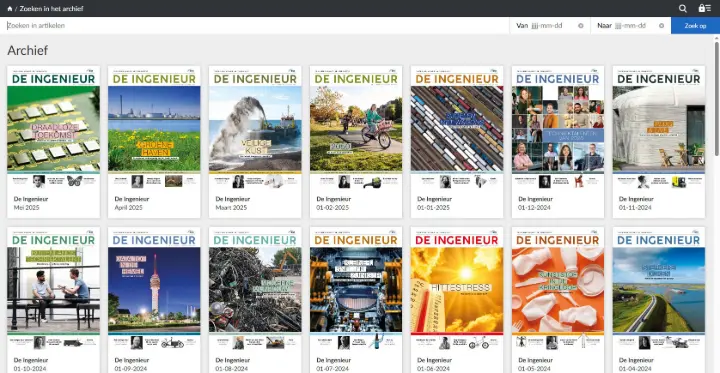Click the '01-11-2024' date text
Viewport: 720px width, 373px height.
click(635, 208)
